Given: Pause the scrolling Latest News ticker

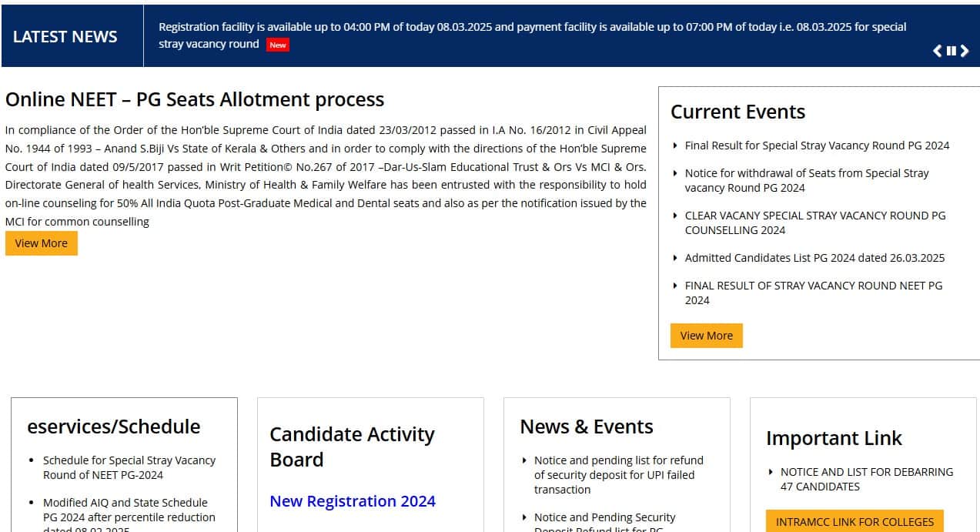Looking at the screenshot, I should click(x=951, y=50).
